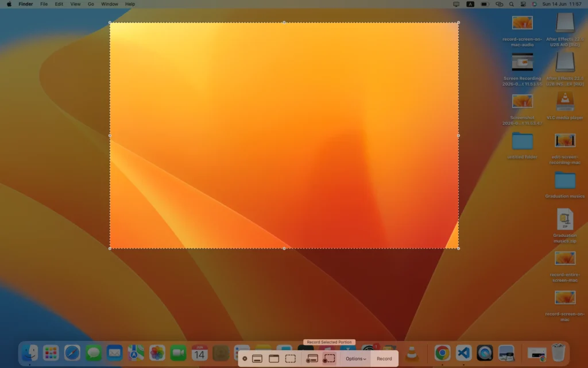The height and width of the screenshot is (368, 588).
Task: Close the screenshot toolbar with the X button
Action: click(x=245, y=359)
